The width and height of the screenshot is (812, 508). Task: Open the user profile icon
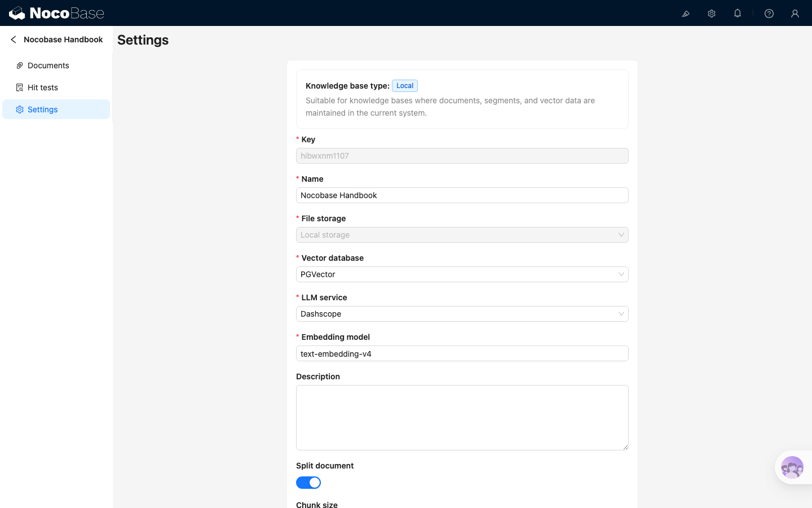(795, 14)
